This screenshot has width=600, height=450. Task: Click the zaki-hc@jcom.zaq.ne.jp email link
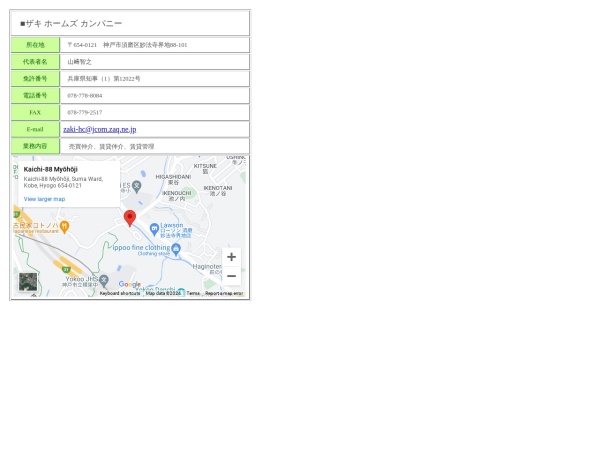(x=99, y=129)
